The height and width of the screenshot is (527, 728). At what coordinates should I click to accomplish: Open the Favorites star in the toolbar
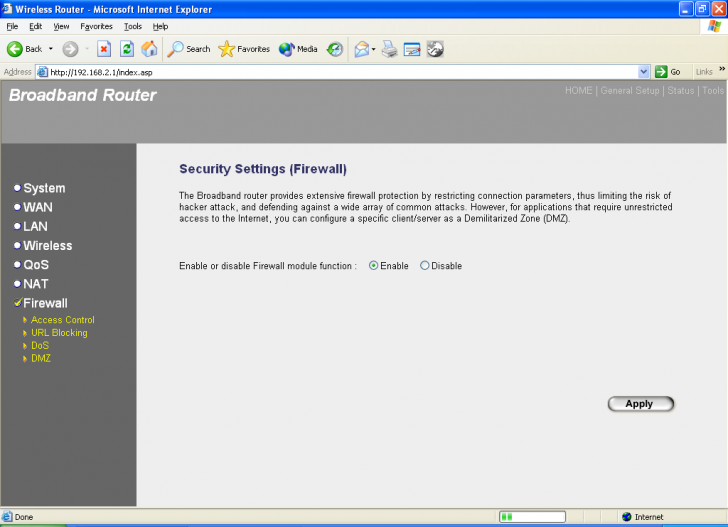click(244, 49)
